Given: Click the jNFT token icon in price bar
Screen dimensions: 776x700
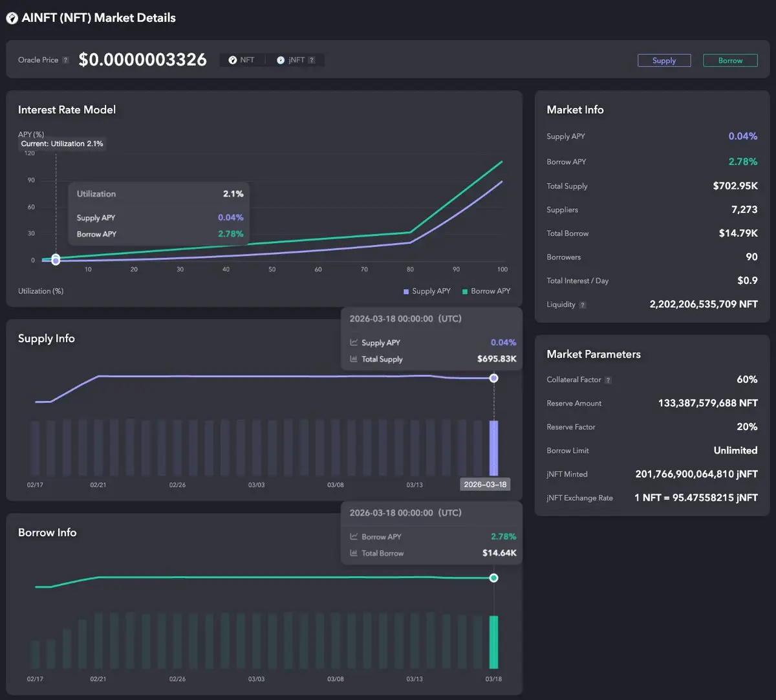Looking at the screenshot, I should click(281, 60).
